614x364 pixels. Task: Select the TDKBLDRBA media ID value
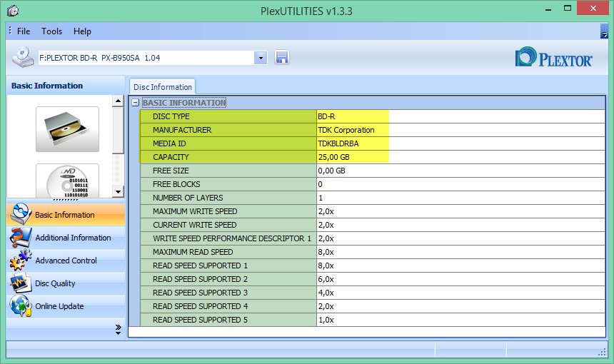click(338, 143)
